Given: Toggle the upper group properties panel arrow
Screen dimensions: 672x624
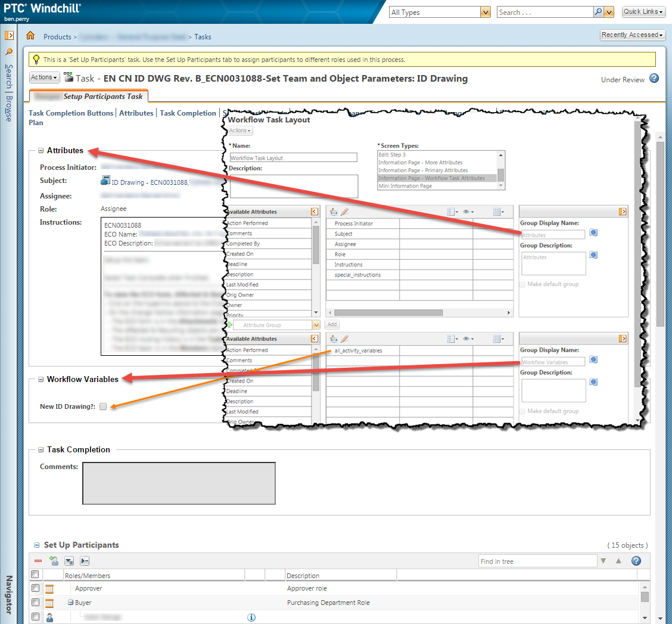Looking at the screenshot, I should pyautogui.click(x=623, y=212).
